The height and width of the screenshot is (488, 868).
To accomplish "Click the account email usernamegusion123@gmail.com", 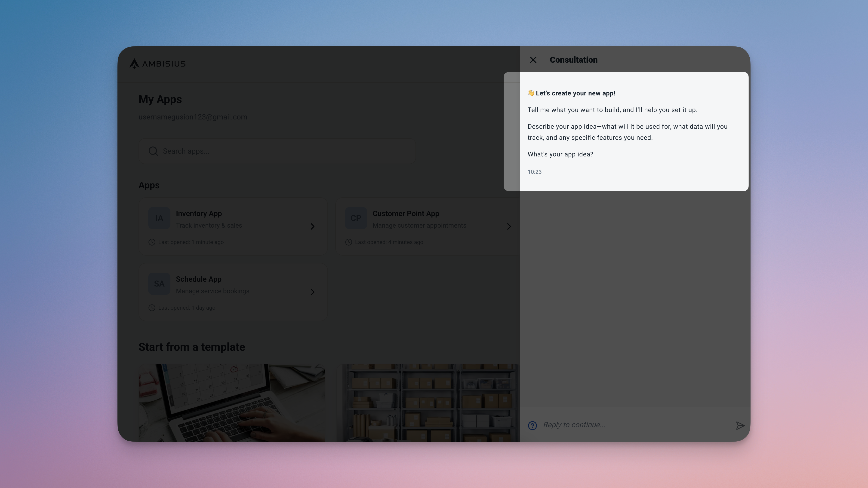I will 193,117.
